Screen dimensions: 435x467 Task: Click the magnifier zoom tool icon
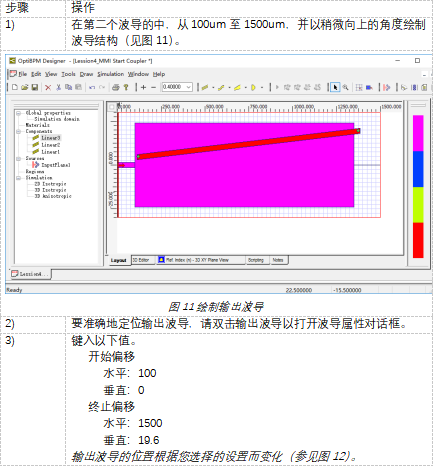tap(345, 87)
